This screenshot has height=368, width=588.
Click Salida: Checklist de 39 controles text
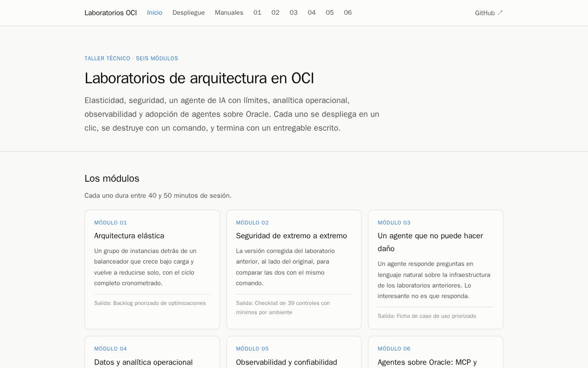click(x=283, y=308)
